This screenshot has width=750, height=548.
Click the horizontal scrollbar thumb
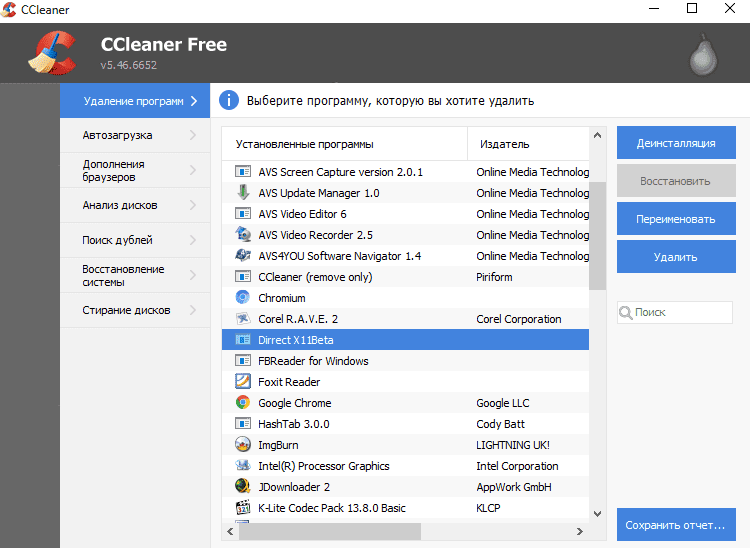click(x=330, y=531)
